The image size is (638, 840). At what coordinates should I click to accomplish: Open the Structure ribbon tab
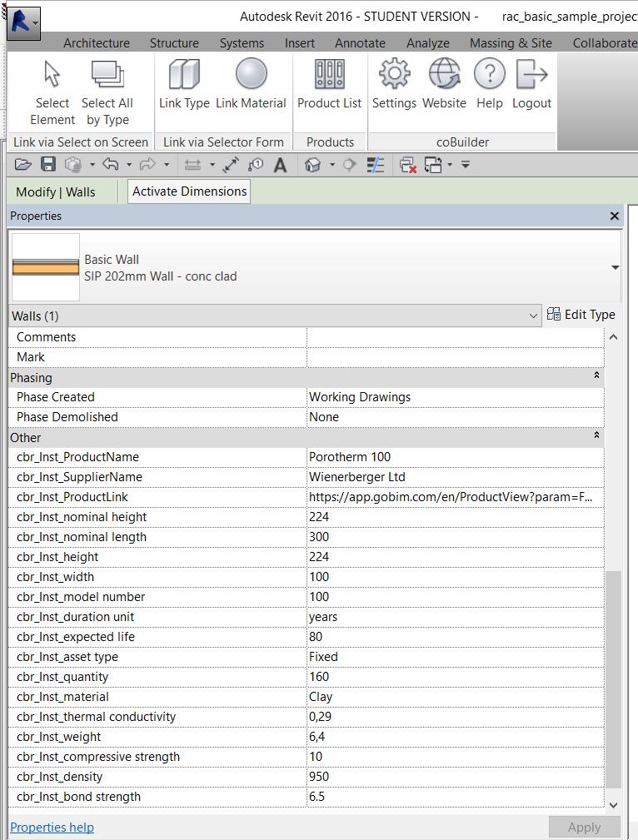[174, 42]
